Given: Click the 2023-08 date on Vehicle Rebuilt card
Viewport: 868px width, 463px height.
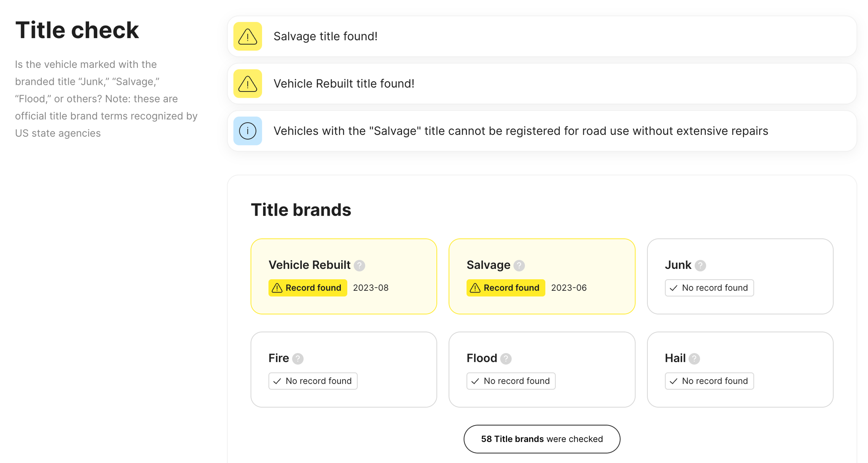Looking at the screenshot, I should [x=371, y=288].
